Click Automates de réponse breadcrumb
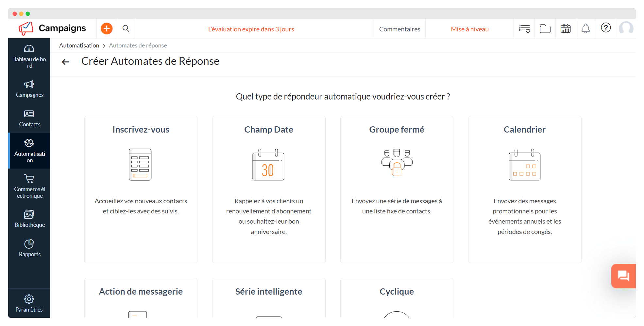The image size is (644, 326). (x=138, y=45)
